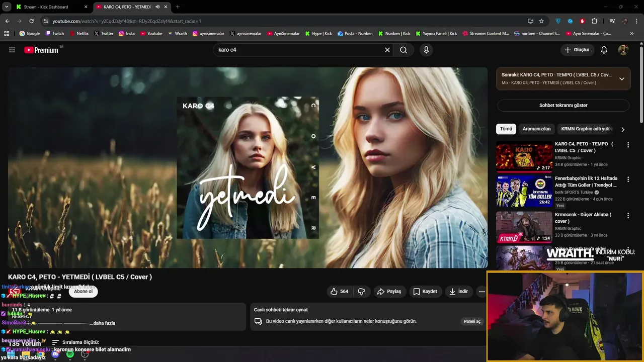644x362 pixels.
Task: Open the tab search dropdown
Action: (7, 7)
